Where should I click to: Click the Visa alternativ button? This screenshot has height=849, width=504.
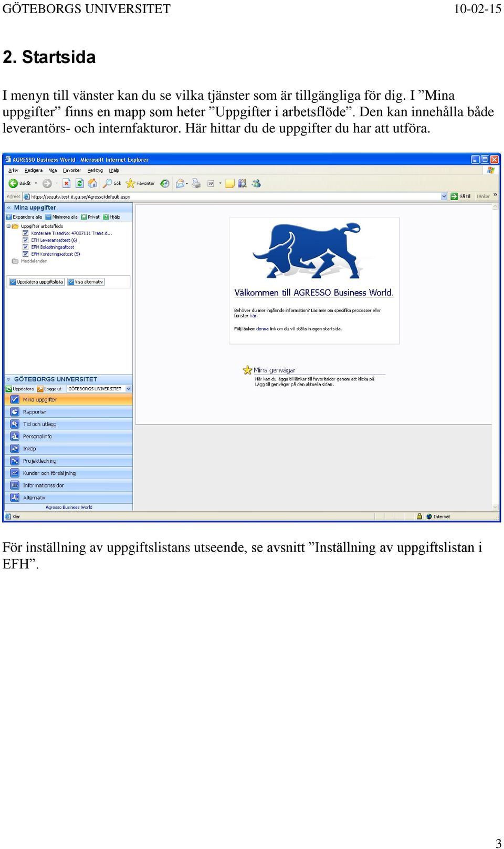coord(86,282)
